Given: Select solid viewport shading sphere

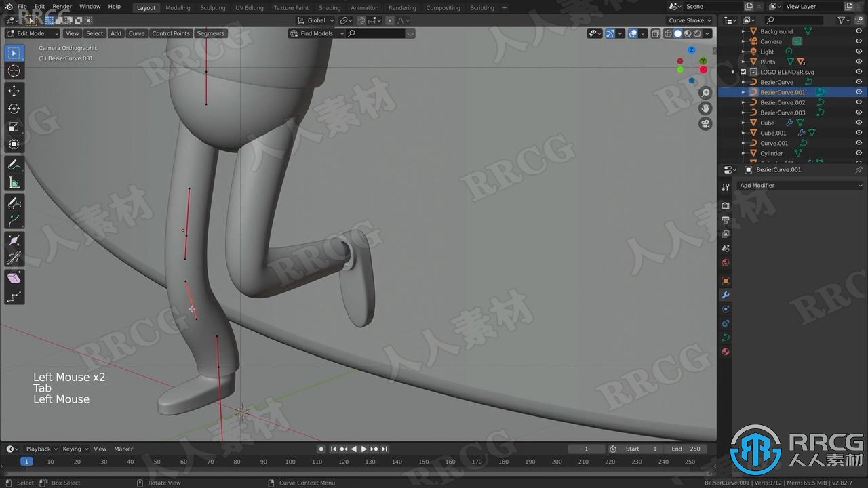Looking at the screenshot, I should (x=677, y=33).
